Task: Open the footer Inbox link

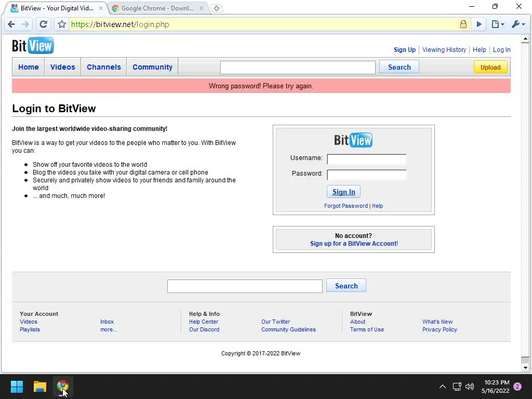Action: coord(107,321)
